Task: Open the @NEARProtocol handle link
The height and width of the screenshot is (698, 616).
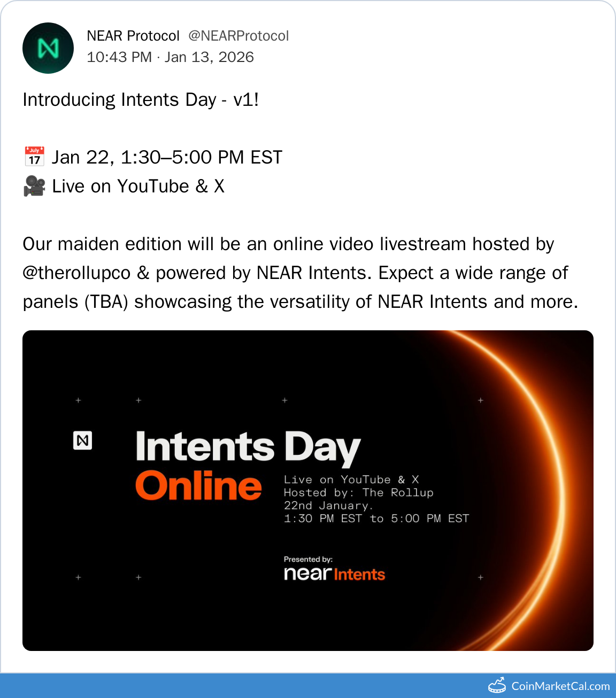Action: [238, 36]
